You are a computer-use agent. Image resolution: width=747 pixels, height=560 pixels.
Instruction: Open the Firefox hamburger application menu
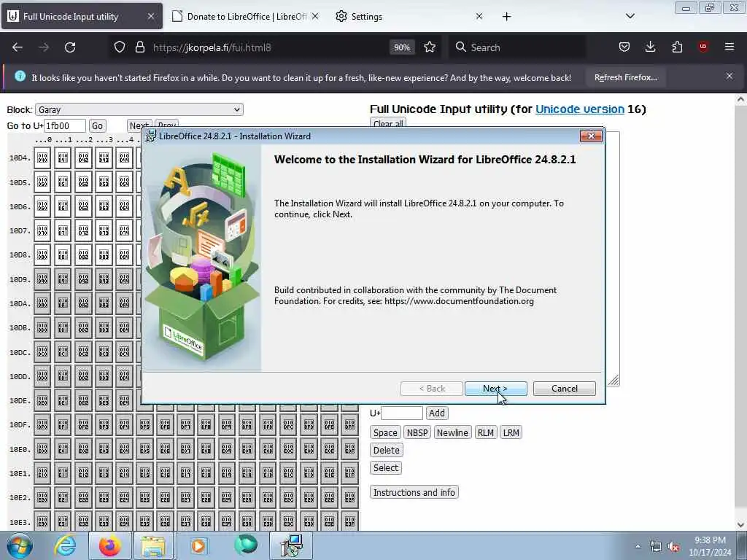tap(729, 47)
